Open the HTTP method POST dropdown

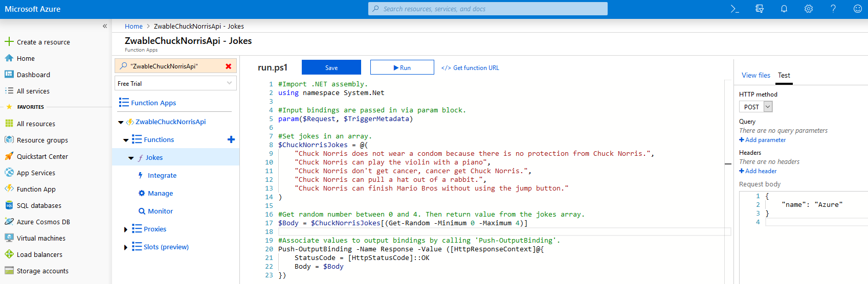pos(756,107)
